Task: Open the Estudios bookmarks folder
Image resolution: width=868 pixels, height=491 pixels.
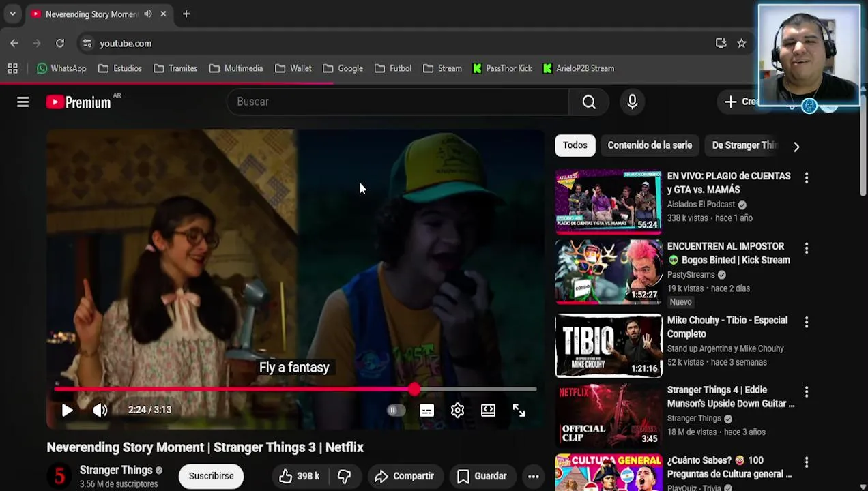Action: tap(120, 68)
